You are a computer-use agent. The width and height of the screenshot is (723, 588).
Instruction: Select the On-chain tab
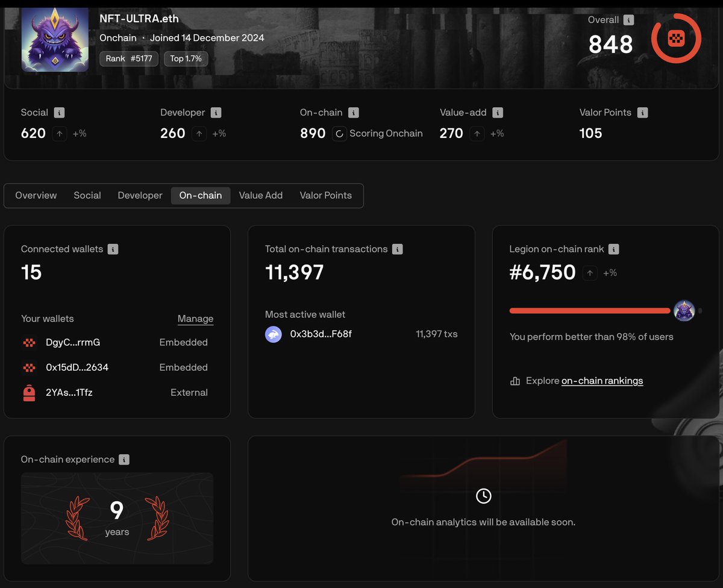(201, 195)
